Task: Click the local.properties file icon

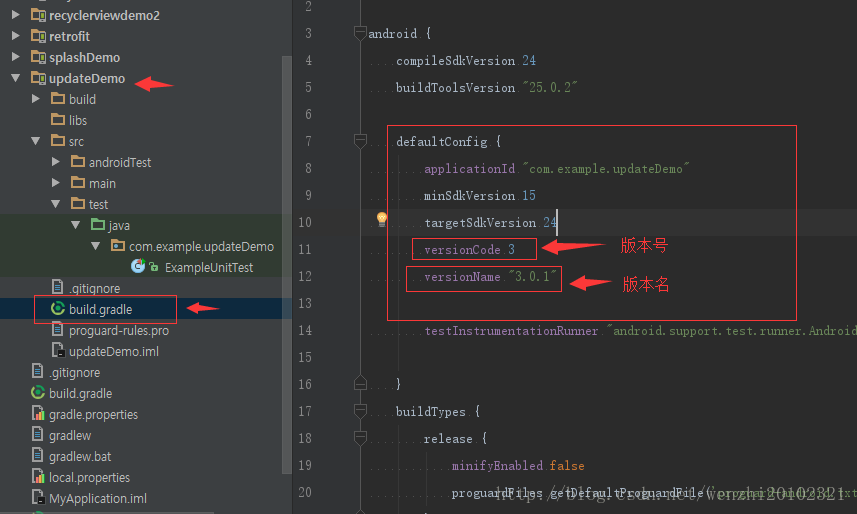Action: tap(38, 476)
